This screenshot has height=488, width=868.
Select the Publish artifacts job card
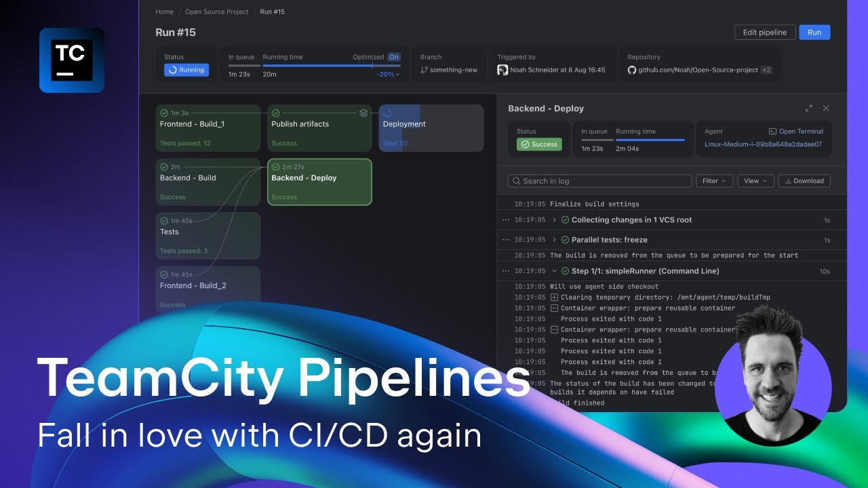[319, 128]
